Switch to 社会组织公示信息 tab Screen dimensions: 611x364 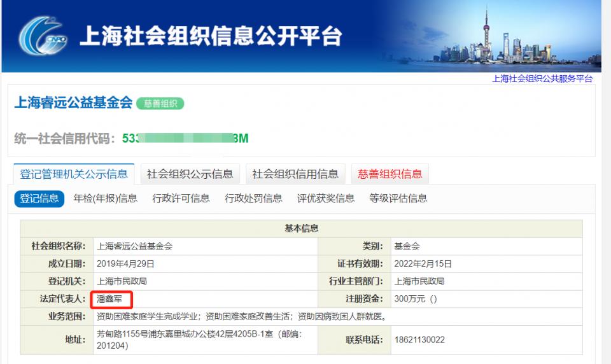(190, 174)
